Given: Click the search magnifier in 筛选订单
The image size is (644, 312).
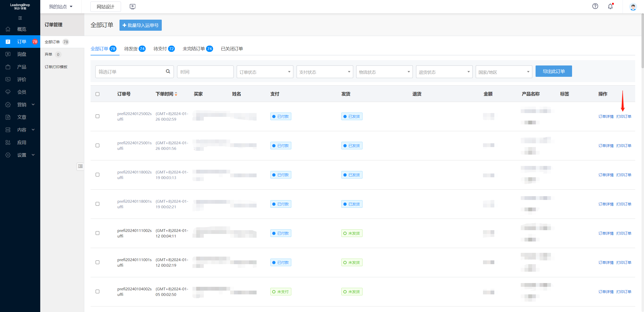Looking at the screenshot, I should tap(168, 72).
